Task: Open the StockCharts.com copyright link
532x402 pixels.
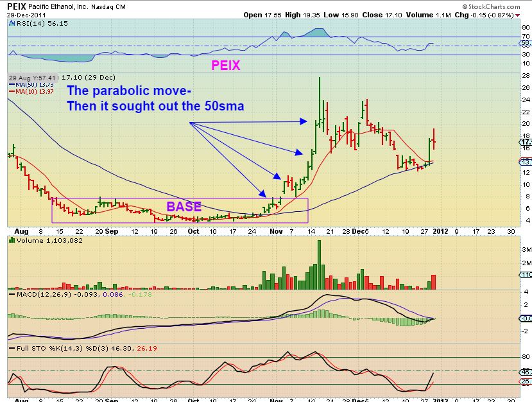Action: [490, 6]
